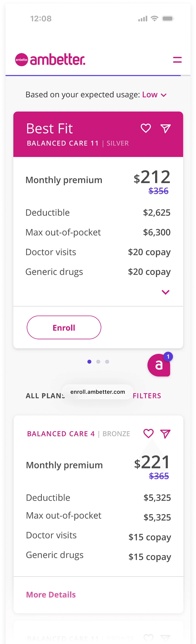Screen dimensions: 196x644
Task: Select the third carousel page dot
Action: pyautogui.click(x=107, y=362)
